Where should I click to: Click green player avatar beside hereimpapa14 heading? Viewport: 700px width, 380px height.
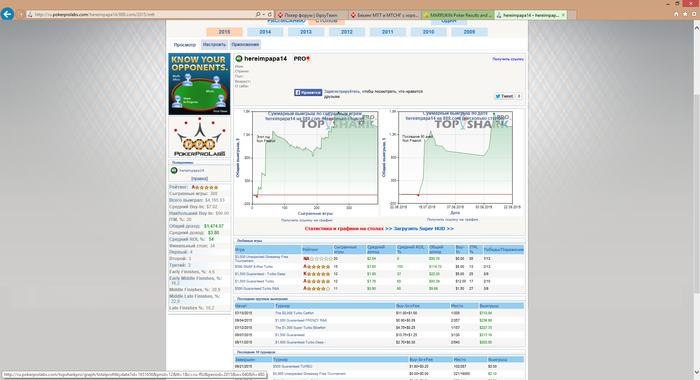tap(239, 58)
